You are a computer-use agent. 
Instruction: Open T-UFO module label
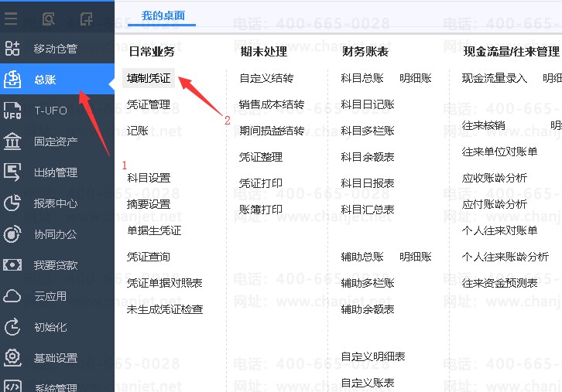pos(50,111)
